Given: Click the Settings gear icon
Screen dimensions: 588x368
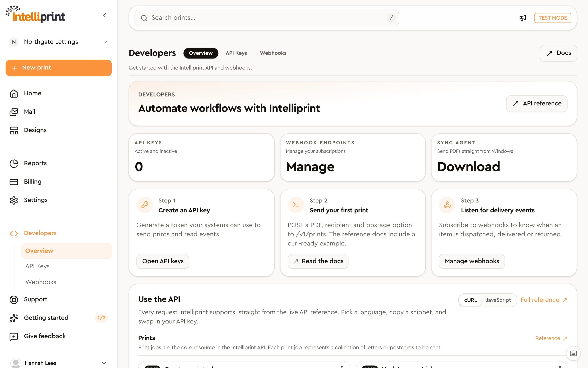Looking at the screenshot, I should click(x=14, y=200).
